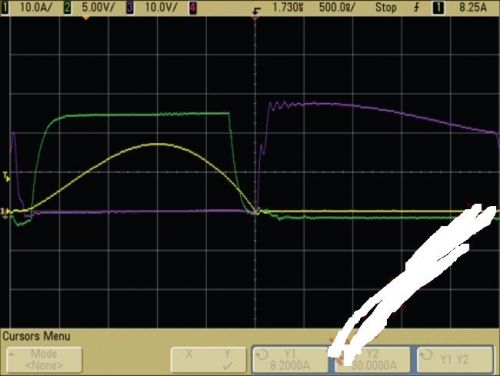Select the purple channel 3 badge
The image size is (500, 376).
[130, 7]
